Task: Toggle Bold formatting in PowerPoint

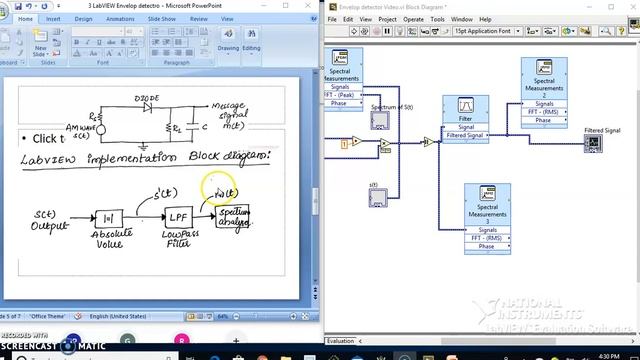Action: [77, 42]
